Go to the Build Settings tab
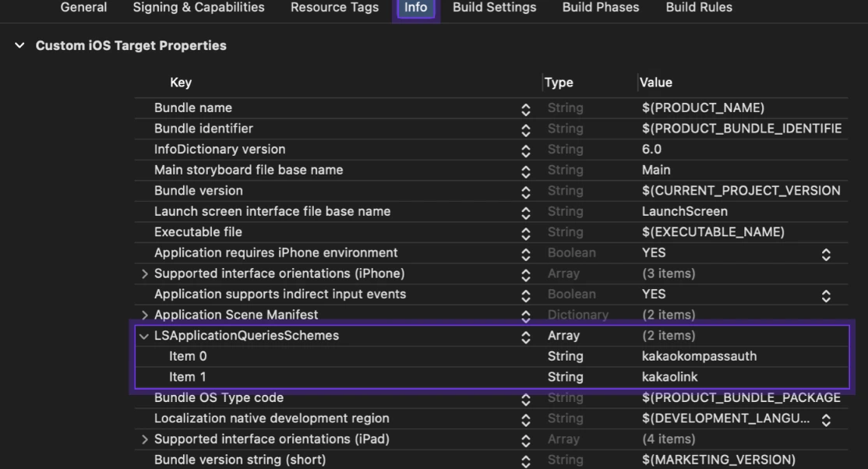The image size is (868, 469). tap(494, 7)
